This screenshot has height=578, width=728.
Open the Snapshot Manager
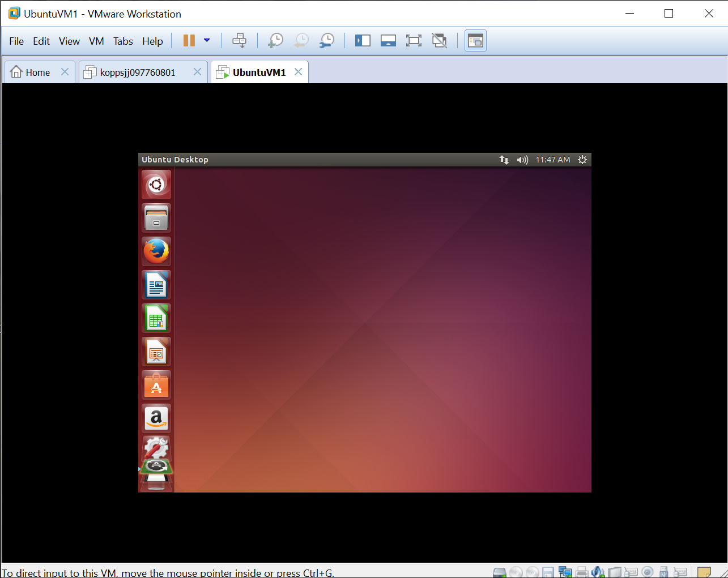327,40
